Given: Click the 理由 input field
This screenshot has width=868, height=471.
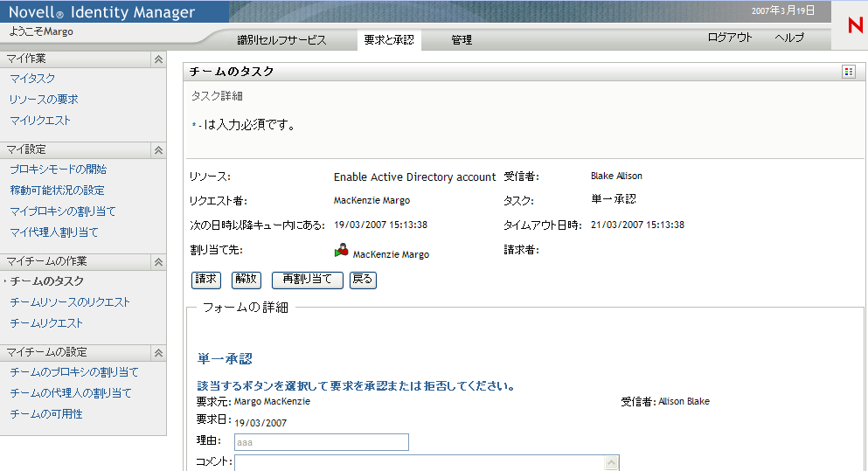Looking at the screenshot, I should (322, 442).
